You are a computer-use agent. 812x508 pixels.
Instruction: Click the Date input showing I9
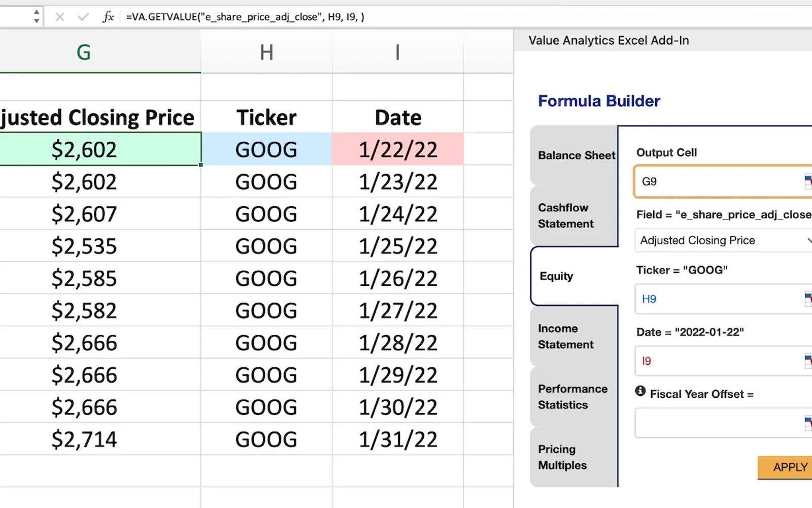click(x=723, y=361)
